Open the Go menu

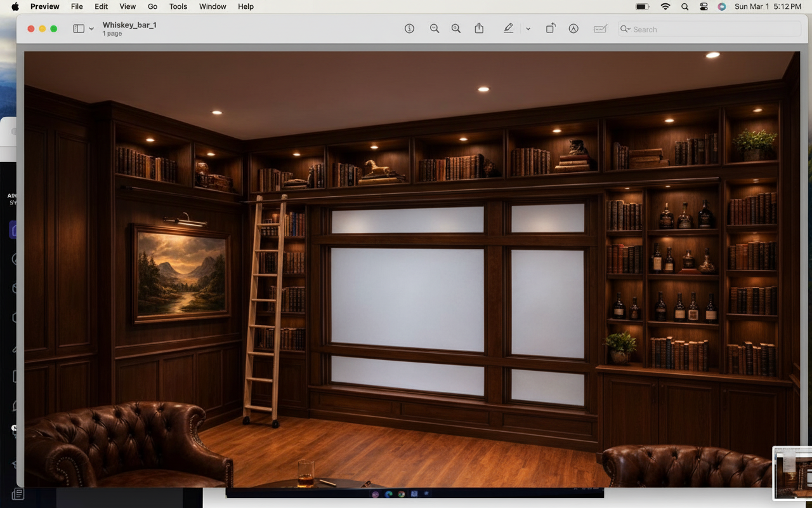(152, 6)
